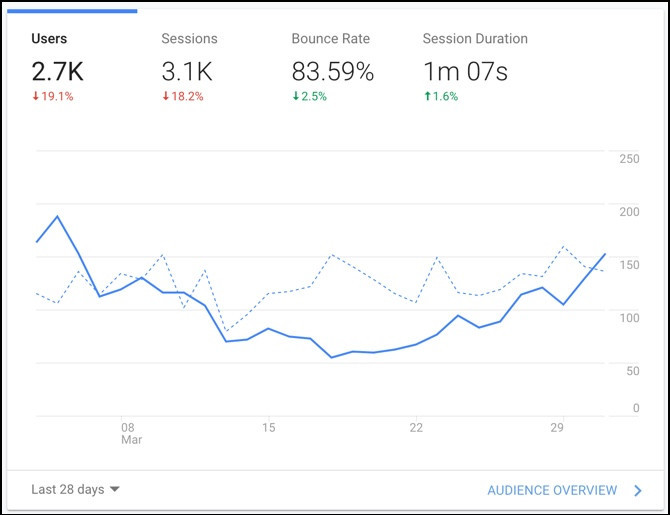Click the red 18.2% decrease indicator

click(183, 96)
